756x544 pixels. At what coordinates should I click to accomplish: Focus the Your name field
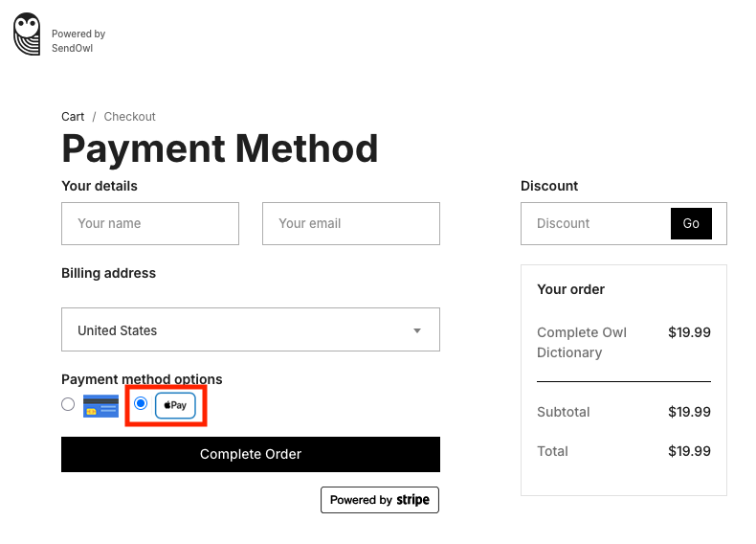(x=150, y=223)
